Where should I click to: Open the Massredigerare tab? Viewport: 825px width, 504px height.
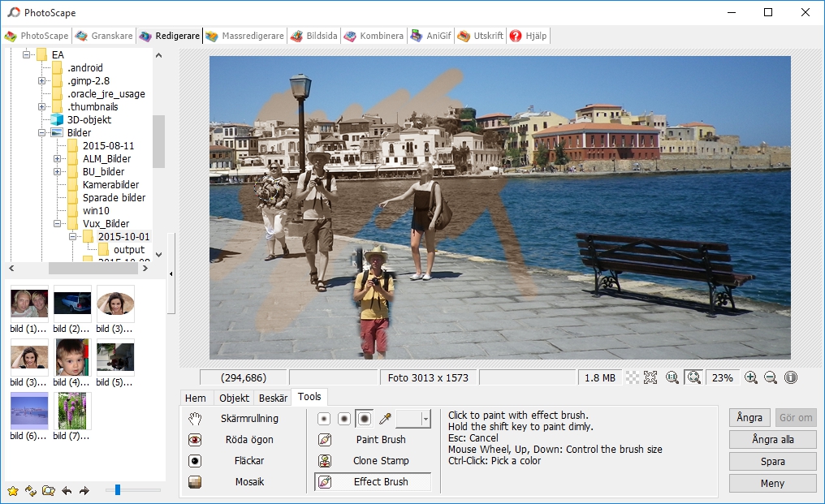click(245, 36)
